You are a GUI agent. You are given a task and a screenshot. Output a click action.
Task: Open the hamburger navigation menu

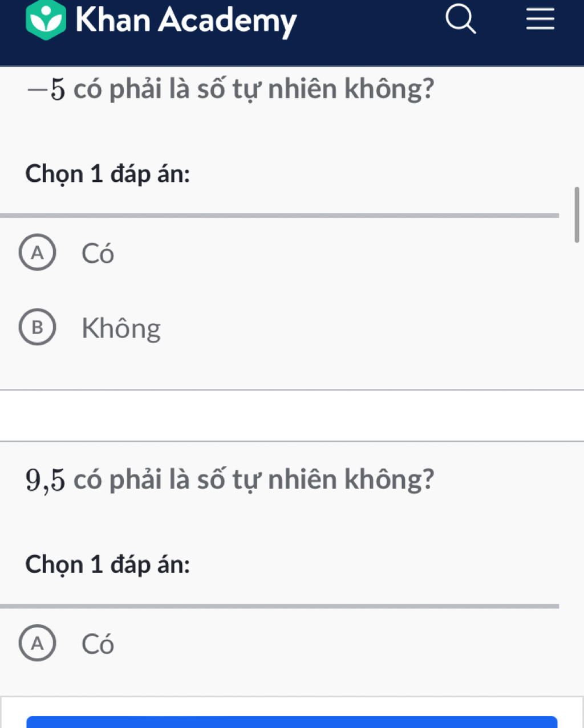pos(540,20)
